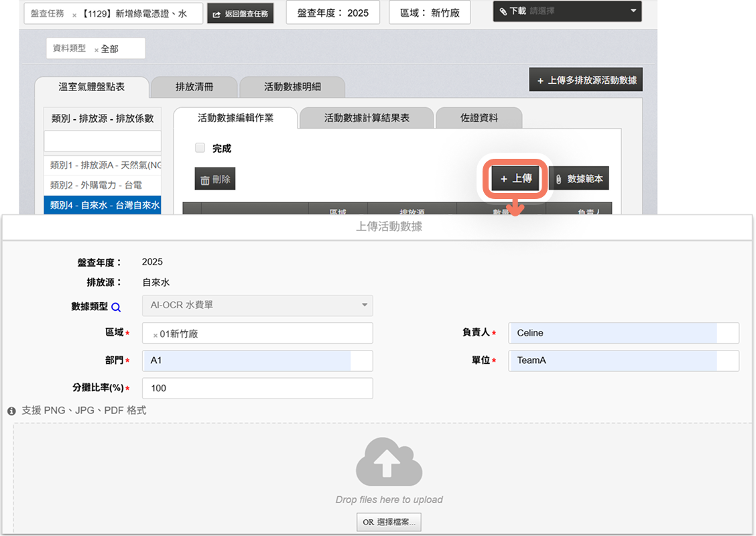The height and width of the screenshot is (536, 756).
Task: Click the 選擇檔案 button
Action: point(389,522)
